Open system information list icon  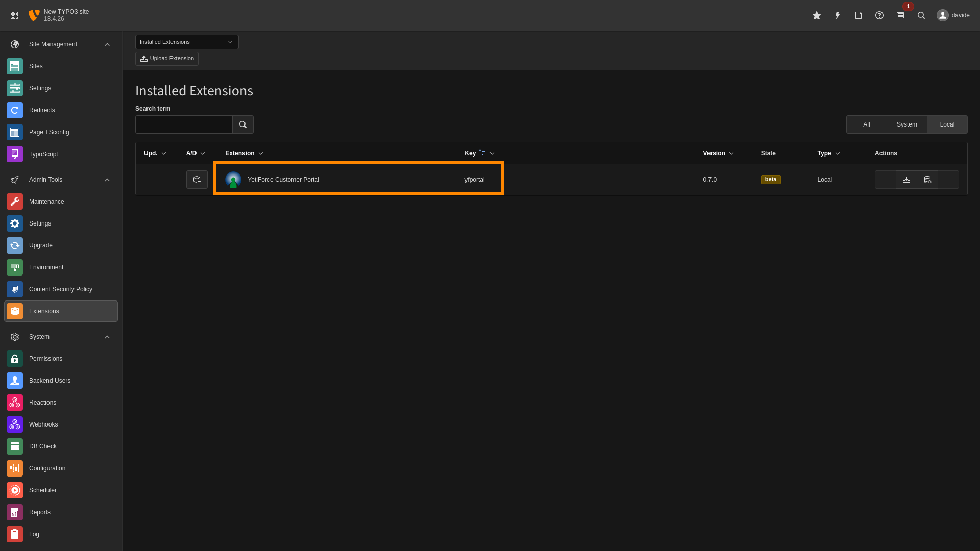[x=900, y=15]
